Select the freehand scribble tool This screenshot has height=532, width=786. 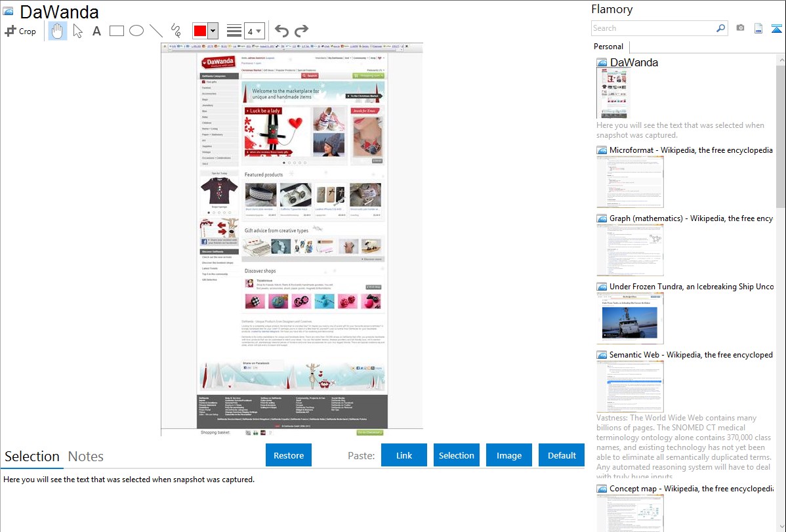(x=176, y=31)
